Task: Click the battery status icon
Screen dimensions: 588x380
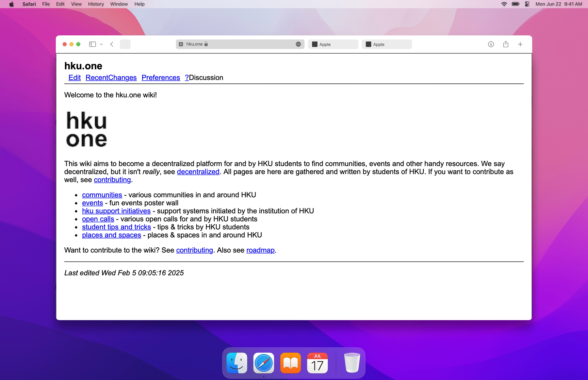Action: pyautogui.click(x=516, y=4)
